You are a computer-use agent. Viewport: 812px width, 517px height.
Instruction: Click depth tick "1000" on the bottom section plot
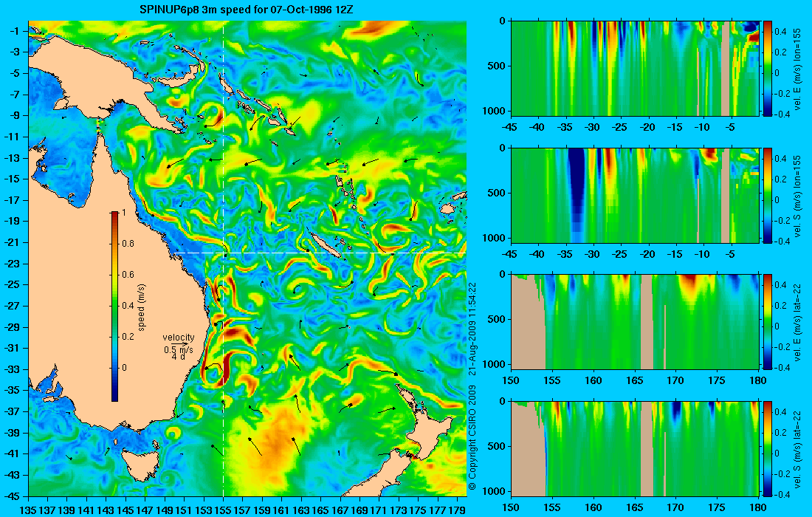tap(495, 491)
